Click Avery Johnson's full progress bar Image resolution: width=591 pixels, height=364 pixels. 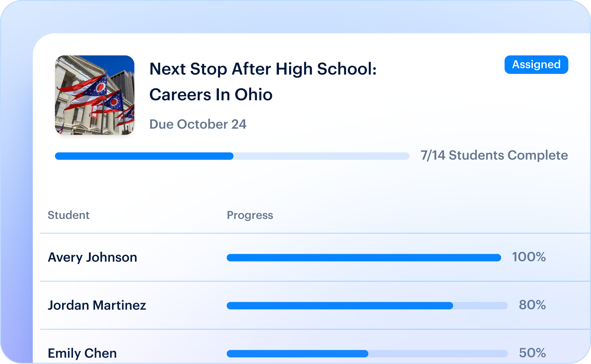coord(364,258)
